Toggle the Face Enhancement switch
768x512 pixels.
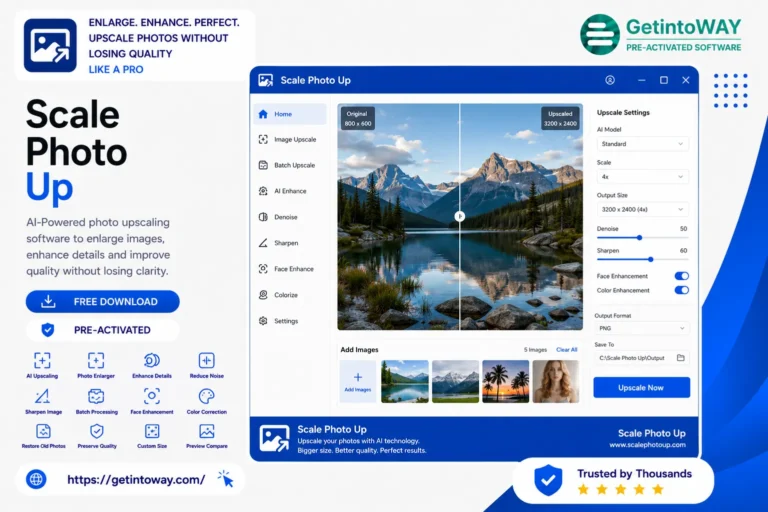coord(681,276)
